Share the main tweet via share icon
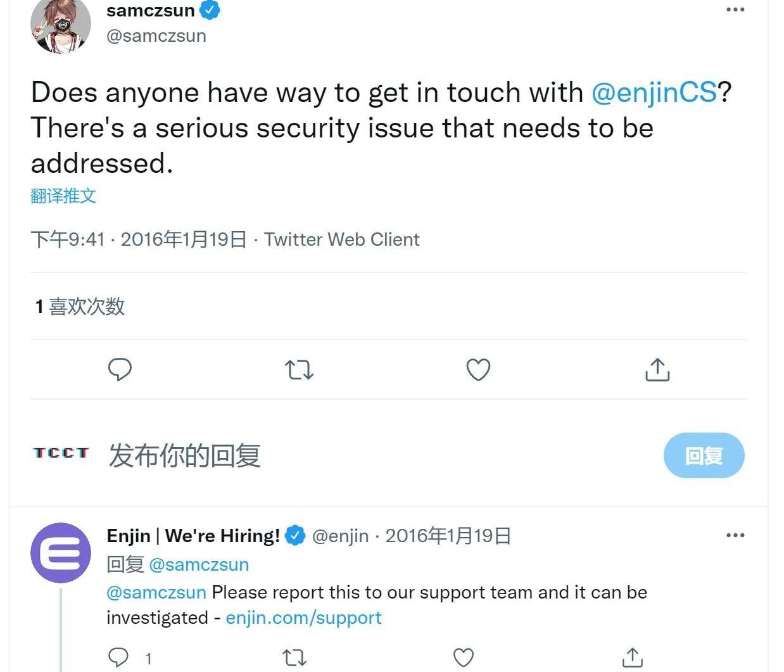 (x=657, y=370)
